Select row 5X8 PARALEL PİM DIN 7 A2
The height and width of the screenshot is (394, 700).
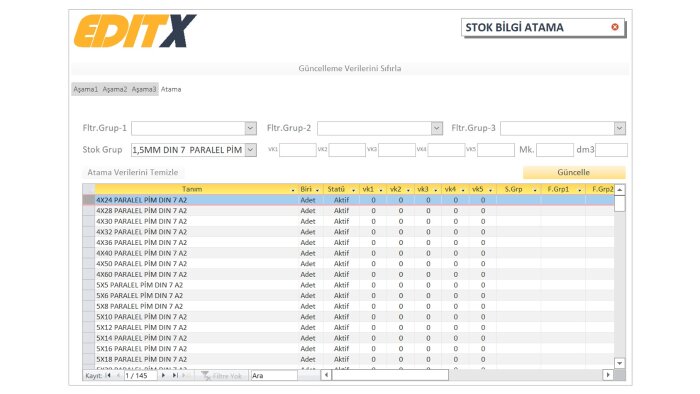(x=348, y=306)
